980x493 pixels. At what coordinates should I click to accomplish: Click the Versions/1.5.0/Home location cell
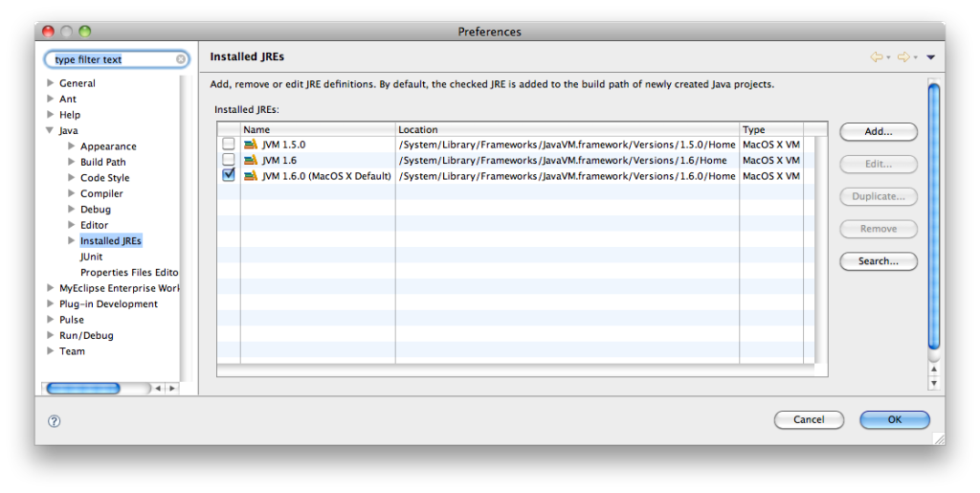coord(567,145)
